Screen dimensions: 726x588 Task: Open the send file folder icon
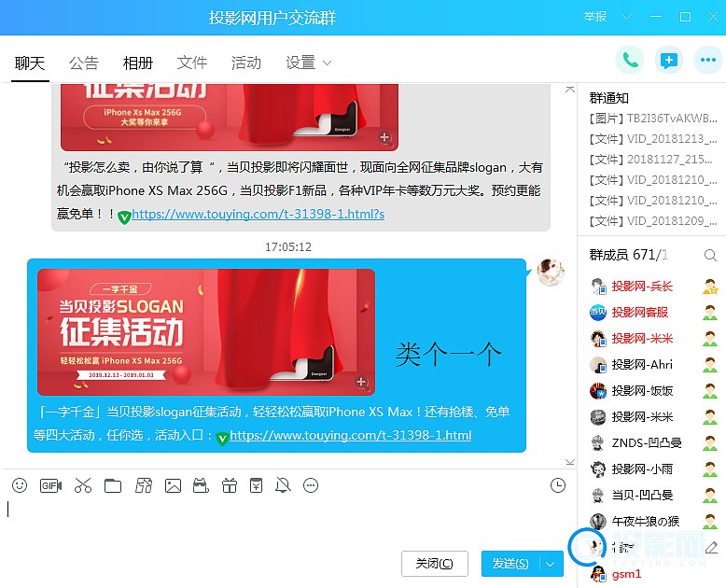(x=113, y=485)
